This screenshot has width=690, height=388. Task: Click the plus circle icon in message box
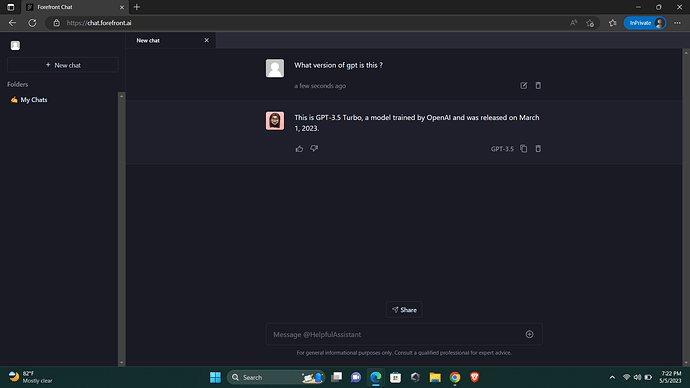pyautogui.click(x=529, y=334)
